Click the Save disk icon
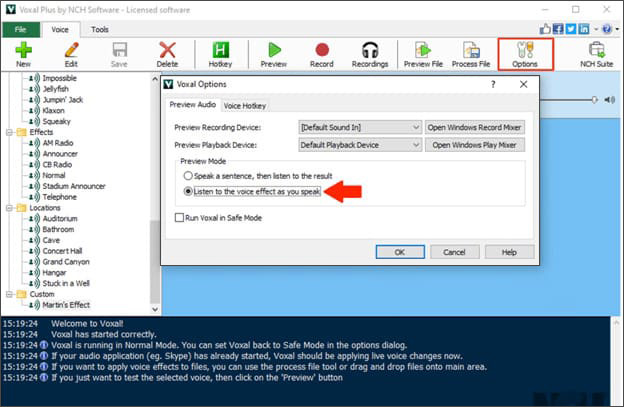 tap(119, 51)
